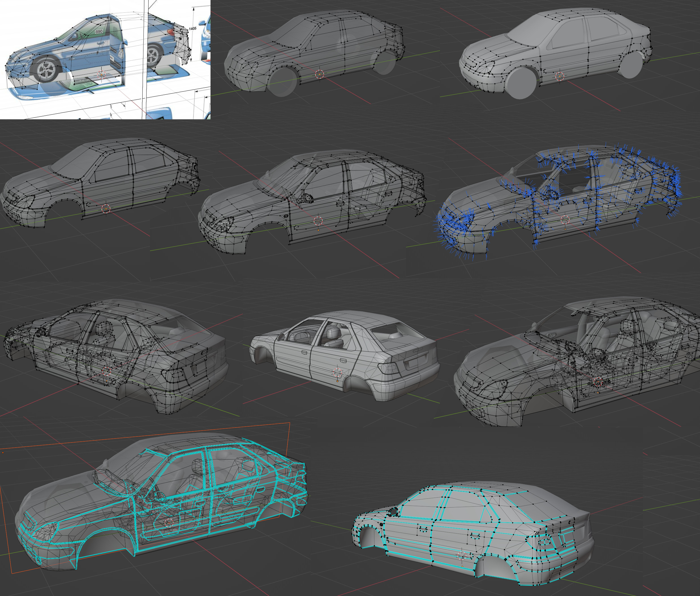700x596 pixels.
Task: Click the 3D cursor below second-row middle car
Action: pos(318,221)
